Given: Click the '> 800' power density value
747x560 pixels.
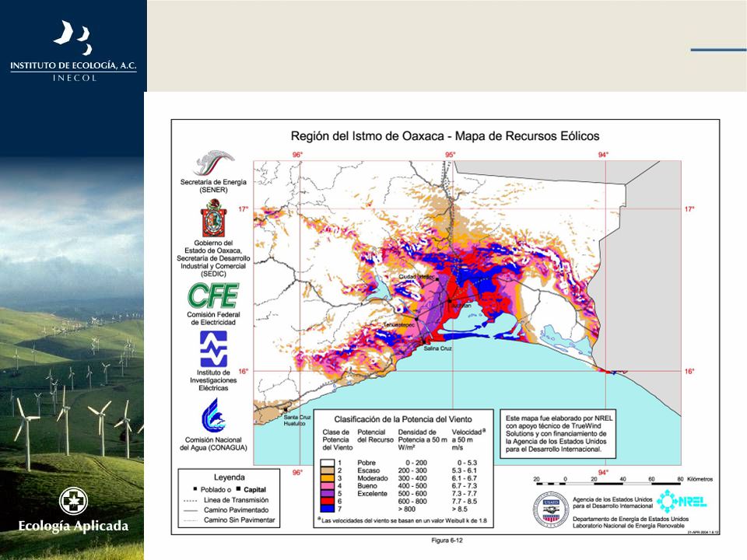Looking at the screenshot, I should point(406,509).
